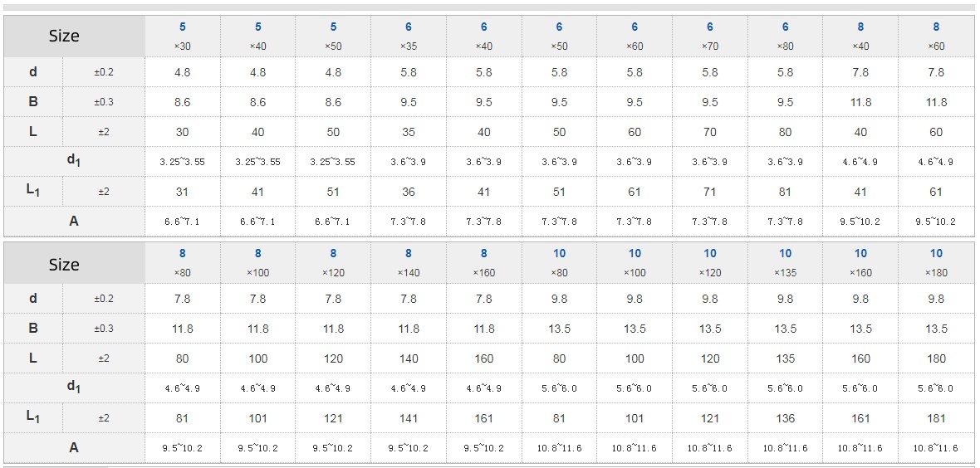The height and width of the screenshot is (468, 980).
Task: Select the 6×70 size header
Action: [710, 37]
